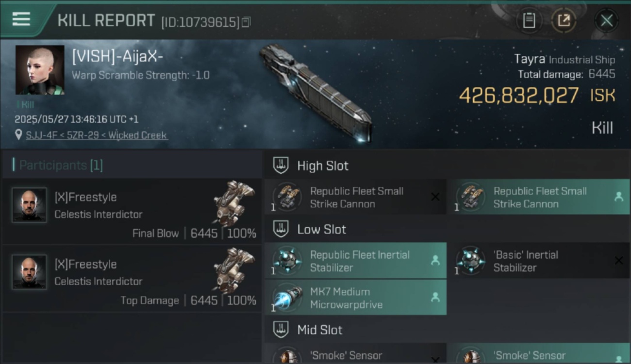This screenshot has height=364, width=631.
Task: Open the hamburger menu icon
Action: [21, 19]
